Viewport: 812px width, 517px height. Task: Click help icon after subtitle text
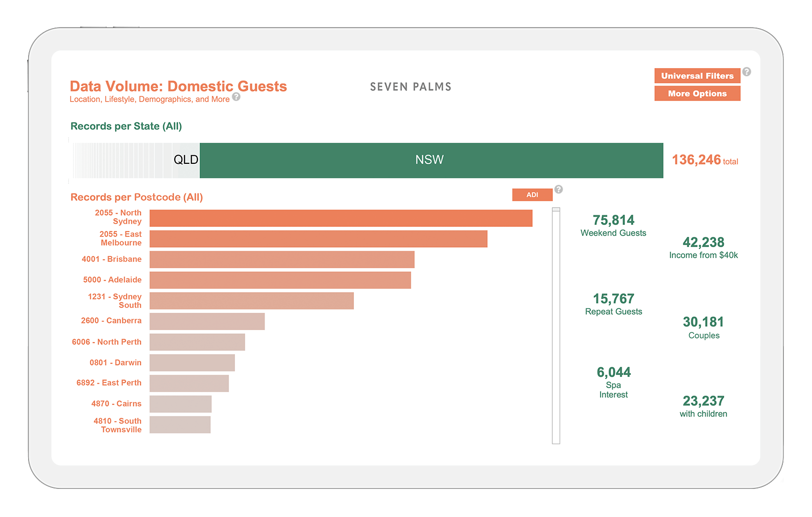click(236, 97)
